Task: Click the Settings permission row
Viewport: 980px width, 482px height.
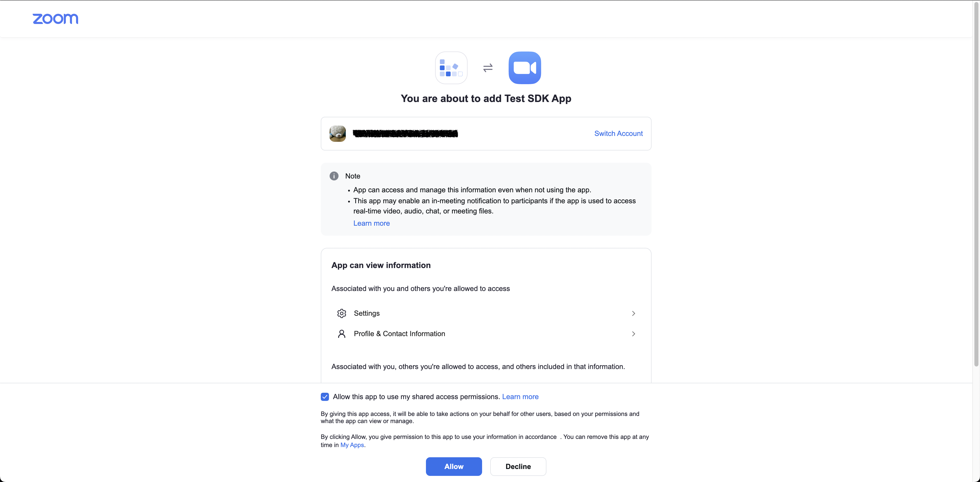Action: 486,313
